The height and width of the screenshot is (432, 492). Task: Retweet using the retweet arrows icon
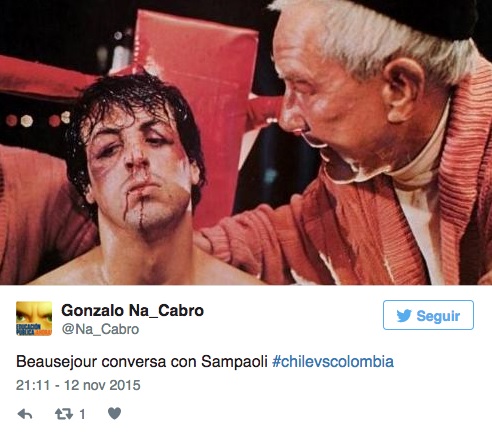64,414
